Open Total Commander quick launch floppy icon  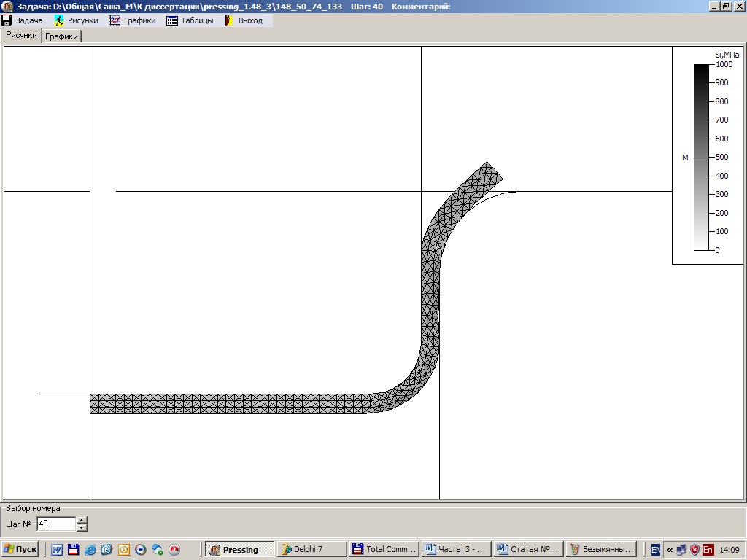[x=73, y=550]
